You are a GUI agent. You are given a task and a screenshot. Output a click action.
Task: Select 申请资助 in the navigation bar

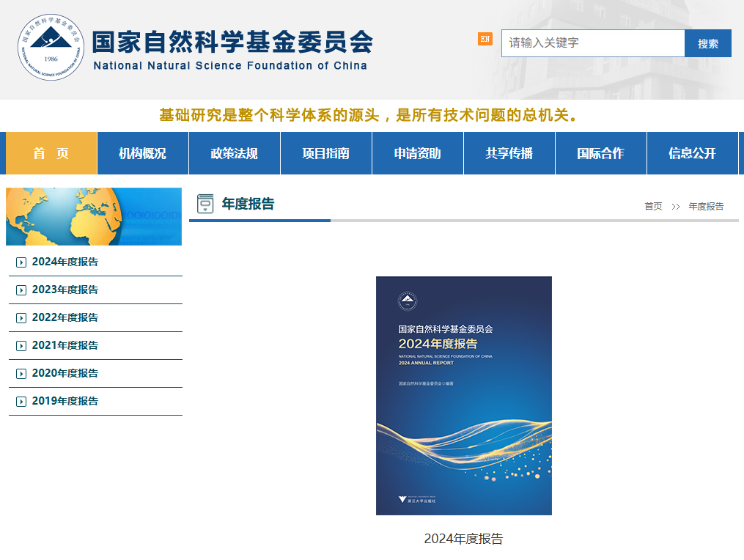[x=417, y=152]
